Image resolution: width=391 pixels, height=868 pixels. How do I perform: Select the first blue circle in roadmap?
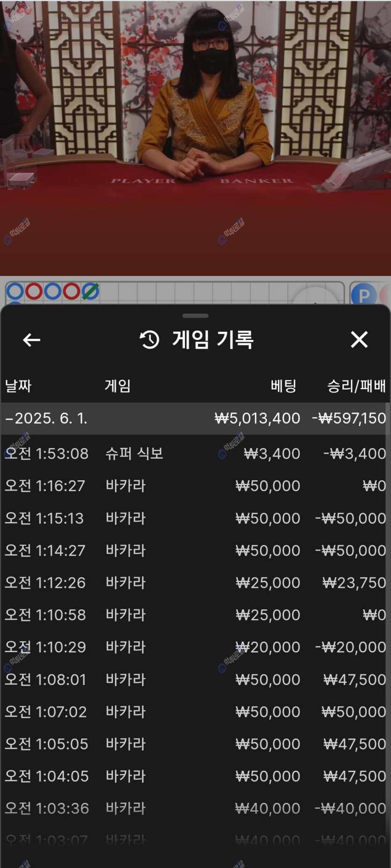[x=15, y=291]
